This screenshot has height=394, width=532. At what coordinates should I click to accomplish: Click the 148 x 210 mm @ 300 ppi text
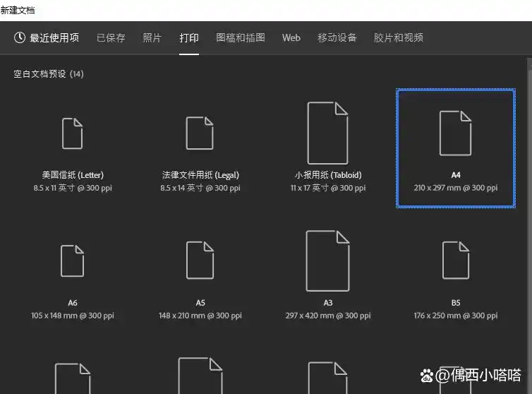click(x=200, y=316)
